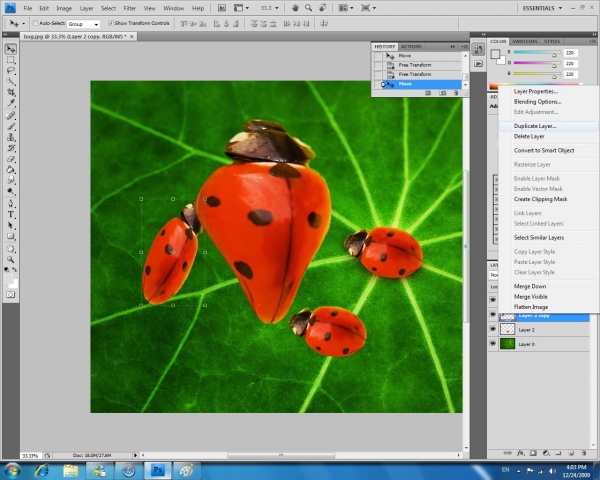This screenshot has width=600, height=480.
Task: Click the delete layer trash icon
Action: (584, 453)
